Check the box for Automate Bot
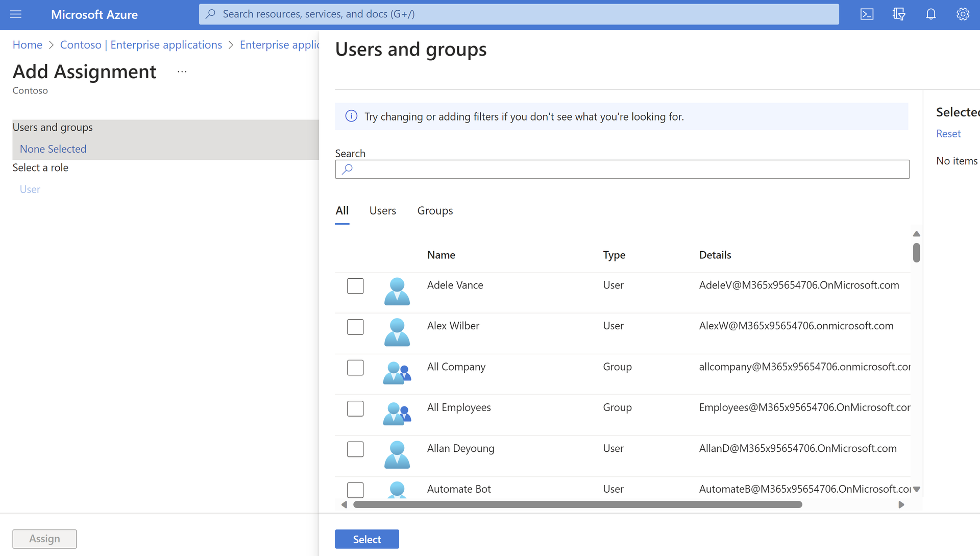The image size is (980, 556). 355,490
